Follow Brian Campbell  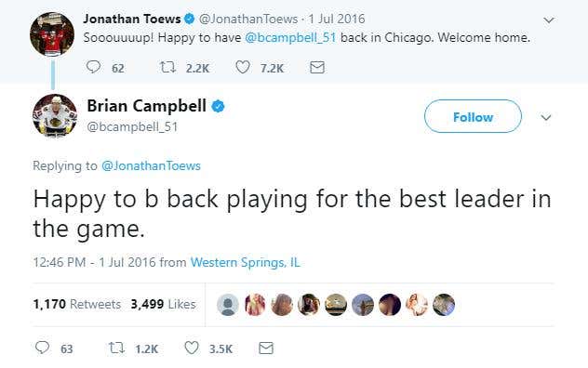coord(473,116)
